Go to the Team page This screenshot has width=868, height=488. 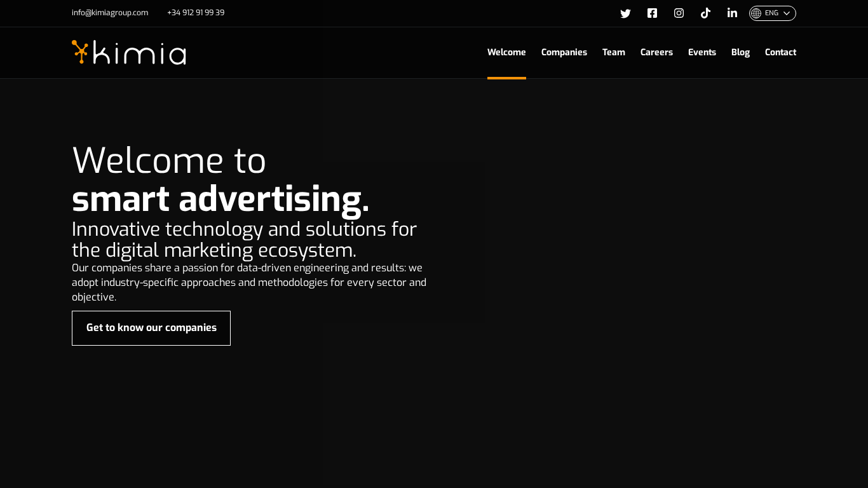[613, 52]
